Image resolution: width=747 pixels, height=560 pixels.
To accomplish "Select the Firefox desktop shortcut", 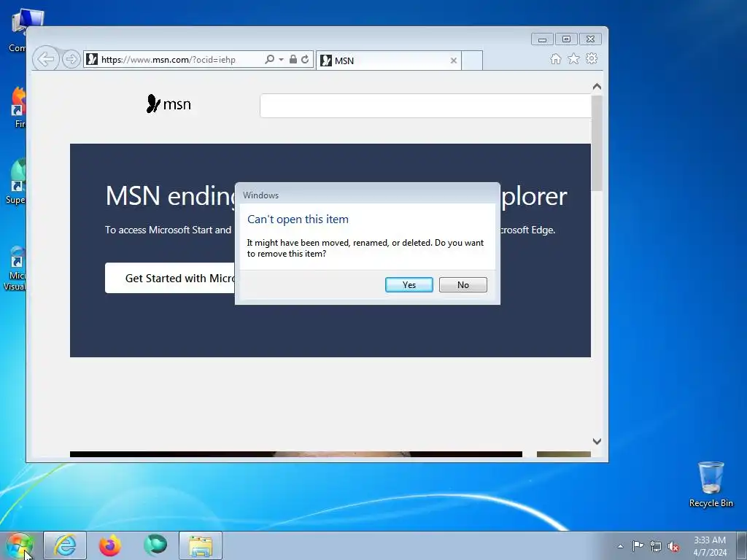I will (18, 107).
